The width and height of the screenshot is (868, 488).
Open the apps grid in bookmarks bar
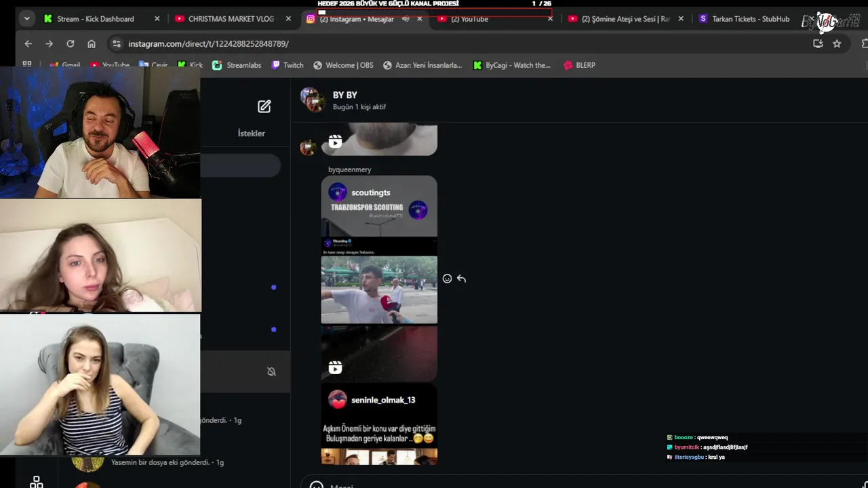point(27,65)
